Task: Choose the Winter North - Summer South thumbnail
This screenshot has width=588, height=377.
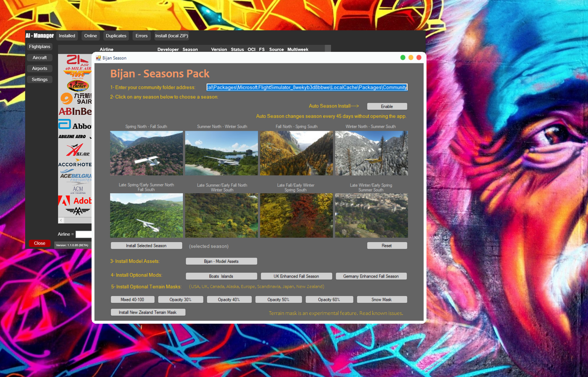Action: [371, 153]
